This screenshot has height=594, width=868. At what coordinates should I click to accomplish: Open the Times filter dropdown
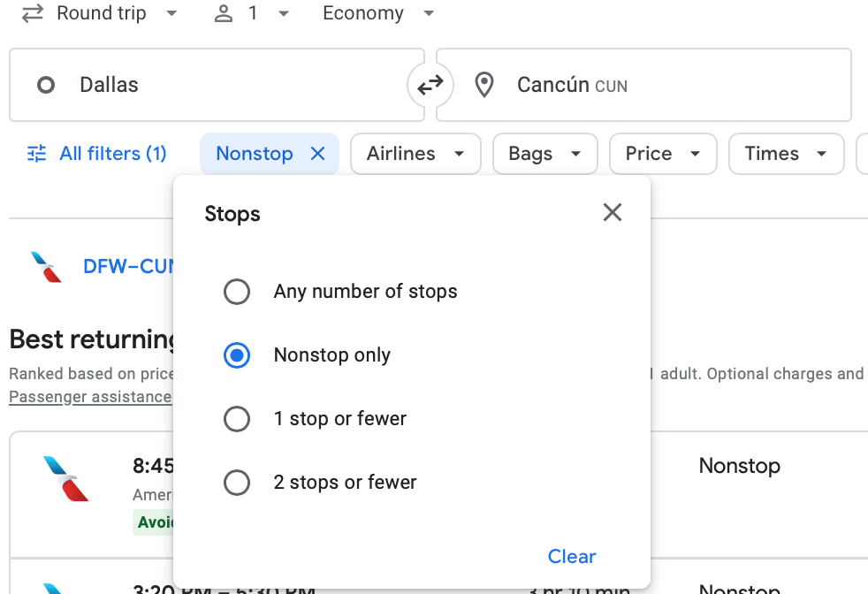point(785,154)
